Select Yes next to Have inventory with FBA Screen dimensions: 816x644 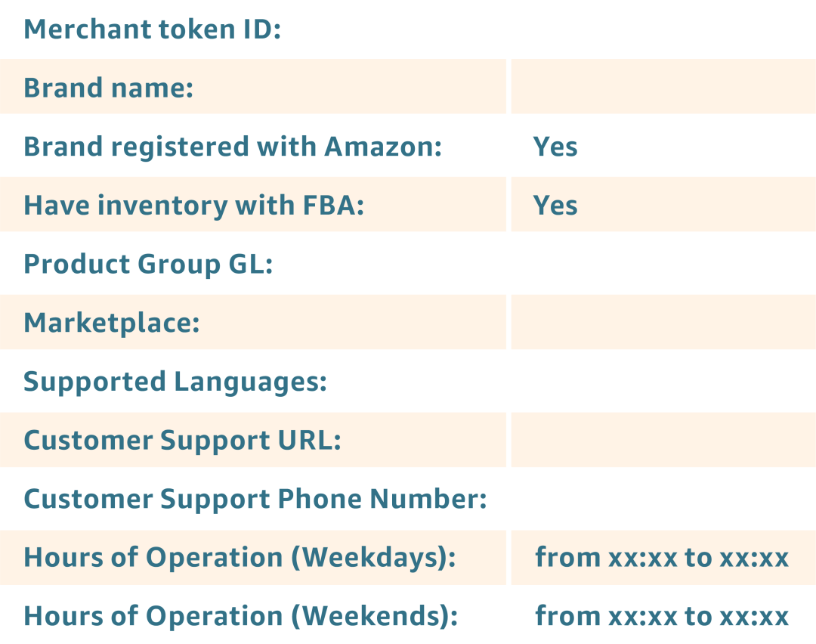pos(555,205)
